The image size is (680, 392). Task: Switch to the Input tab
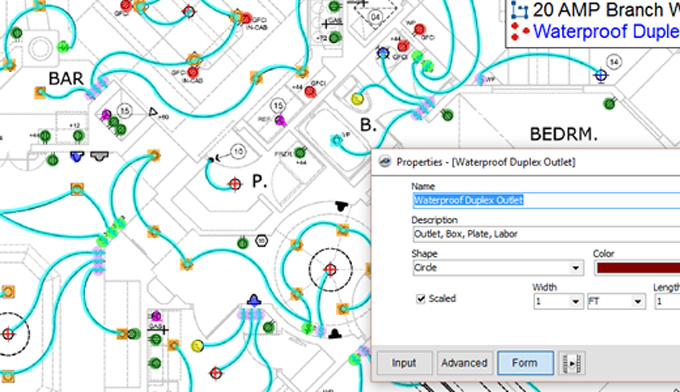(x=404, y=363)
